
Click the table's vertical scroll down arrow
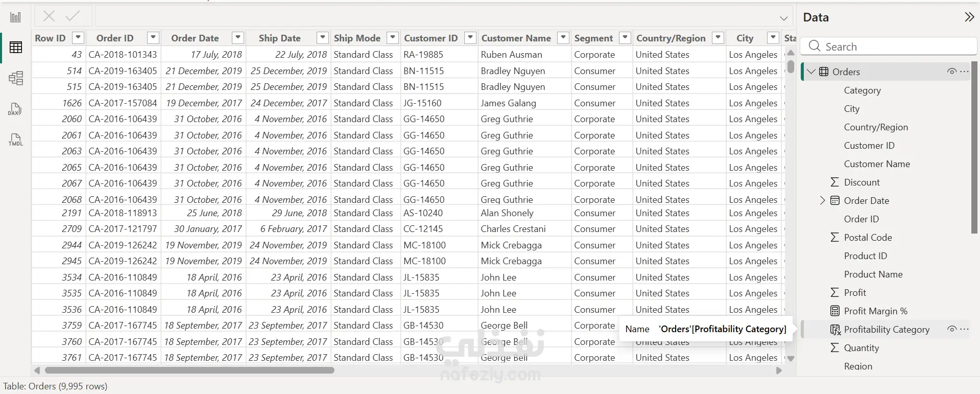point(791,358)
